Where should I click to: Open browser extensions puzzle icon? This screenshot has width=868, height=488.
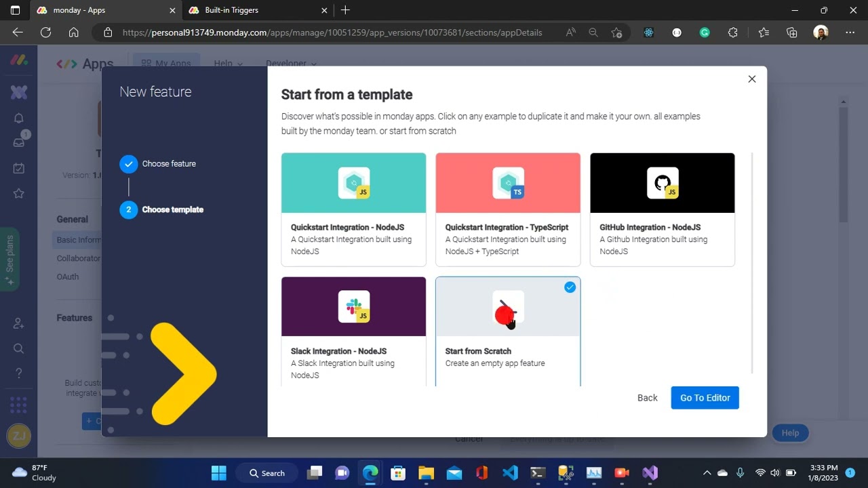733,33
